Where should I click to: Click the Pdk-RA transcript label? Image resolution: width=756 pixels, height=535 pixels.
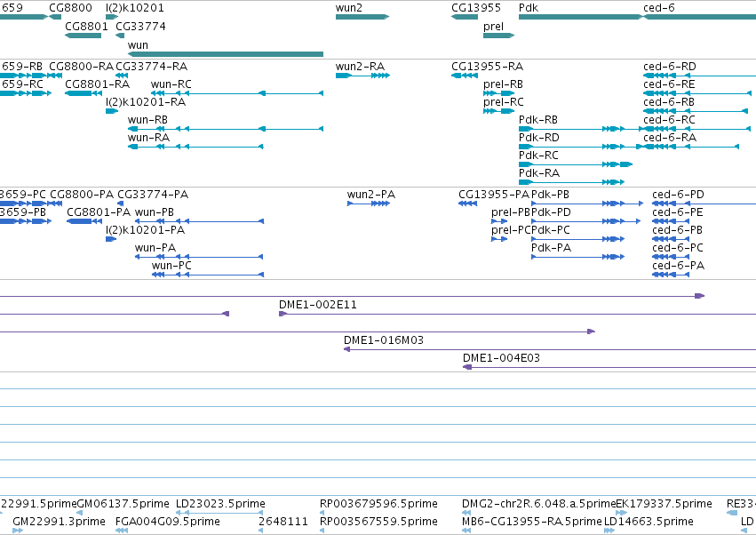point(539,173)
